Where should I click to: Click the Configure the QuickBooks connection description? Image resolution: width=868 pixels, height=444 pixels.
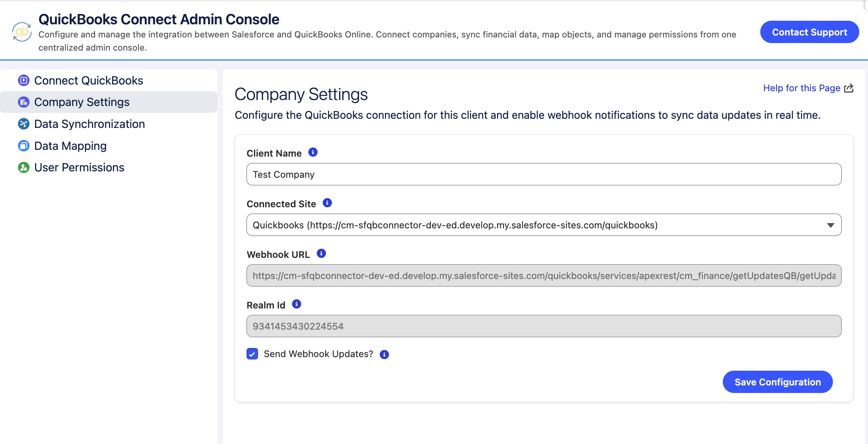527,115
